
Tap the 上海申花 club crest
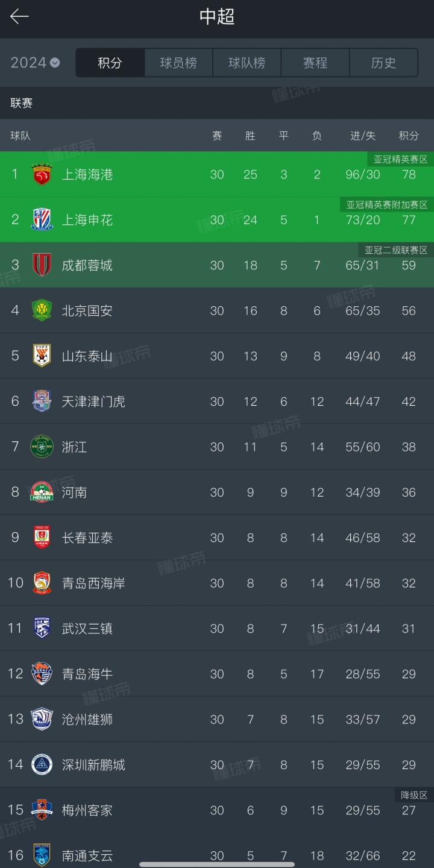coord(42,220)
